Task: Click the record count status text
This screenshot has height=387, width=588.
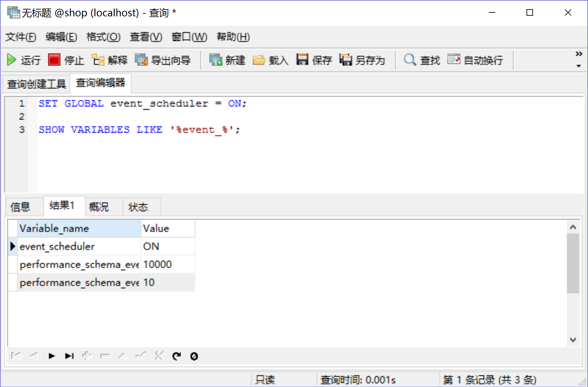Action: [490, 380]
